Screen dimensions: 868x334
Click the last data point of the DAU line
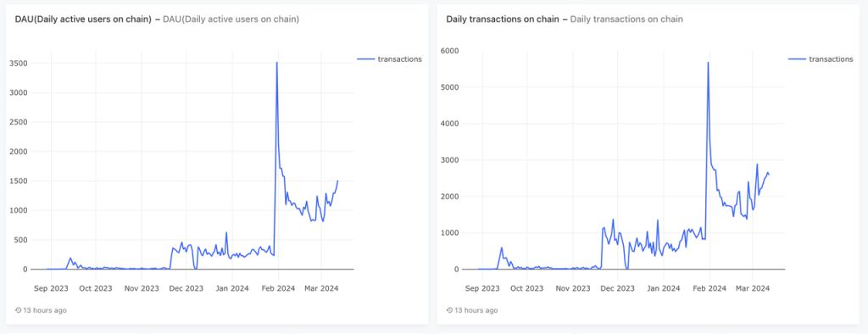point(337,181)
